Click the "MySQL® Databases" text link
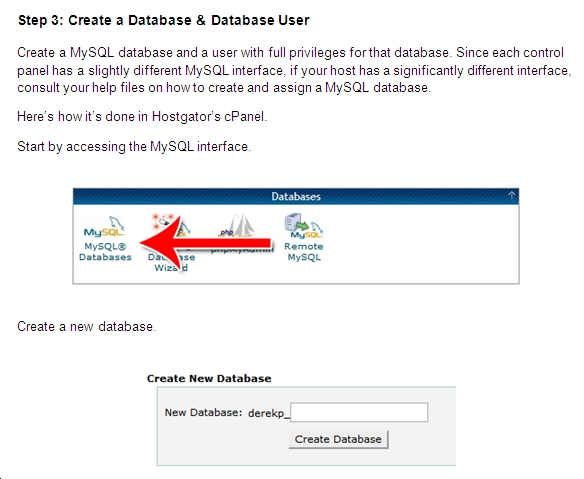The height and width of the screenshot is (479, 584). (x=105, y=252)
